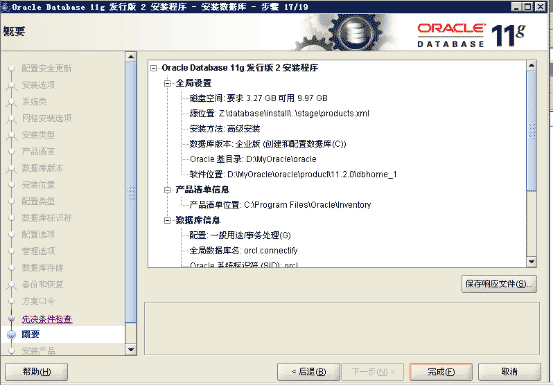Select the 产品清单位置 Inventory path row

click(280, 205)
